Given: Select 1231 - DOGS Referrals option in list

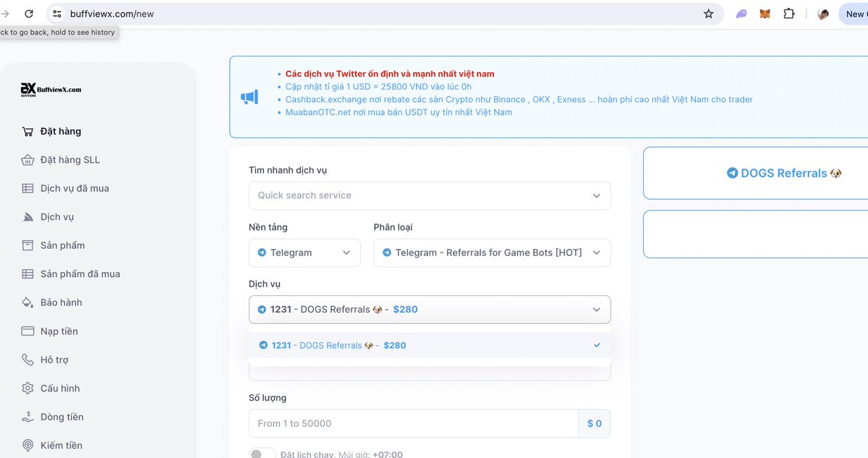Looking at the screenshot, I should click(430, 345).
